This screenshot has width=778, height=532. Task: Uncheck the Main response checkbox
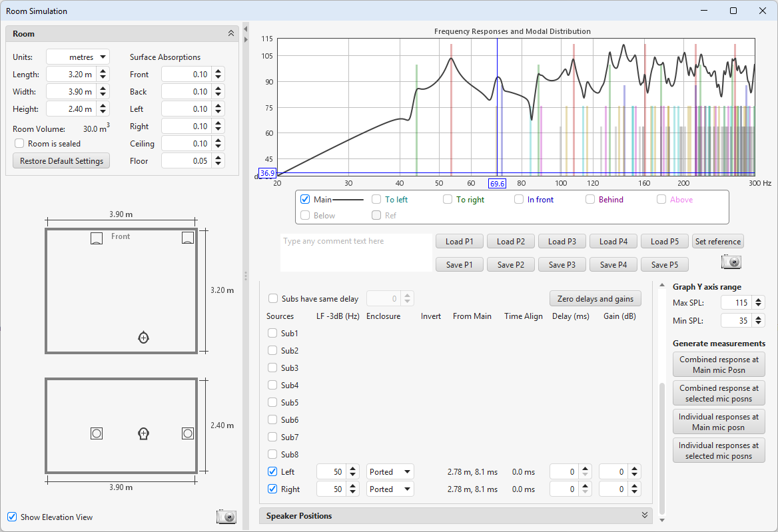click(305, 199)
